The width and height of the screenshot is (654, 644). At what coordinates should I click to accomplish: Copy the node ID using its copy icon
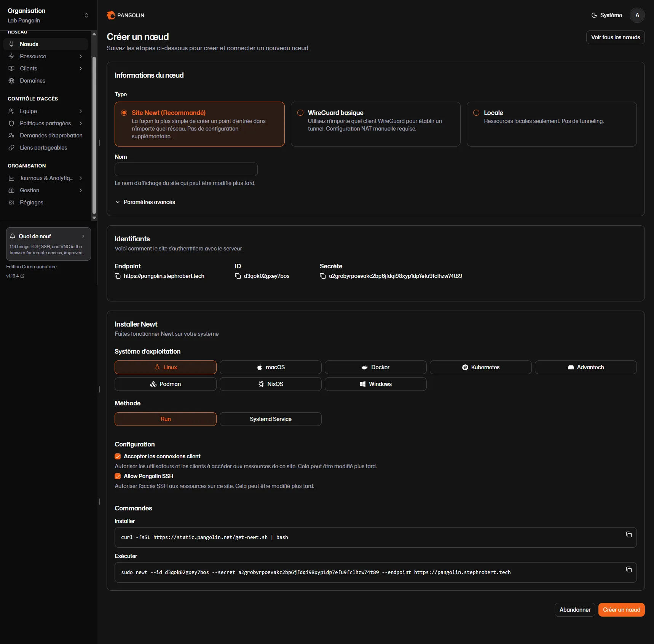click(x=238, y=276)
